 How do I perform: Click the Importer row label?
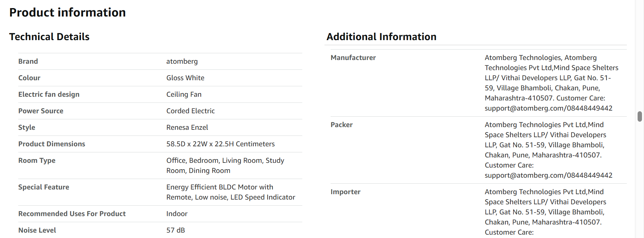345,192
